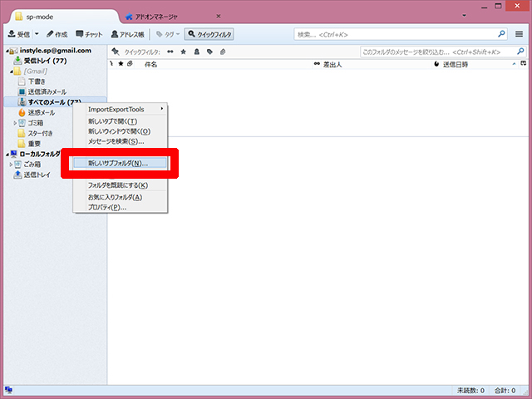Sort by the 件名 subject column

tap(224, 64)
